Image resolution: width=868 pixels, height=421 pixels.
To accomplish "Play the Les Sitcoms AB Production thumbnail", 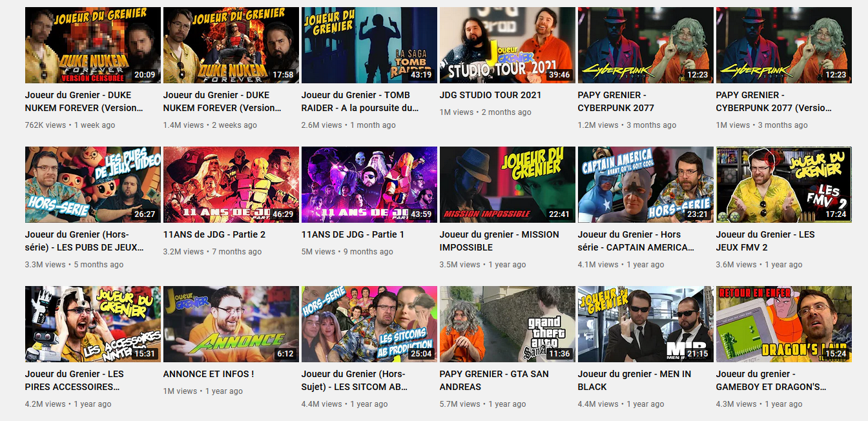I will (369, 324).
